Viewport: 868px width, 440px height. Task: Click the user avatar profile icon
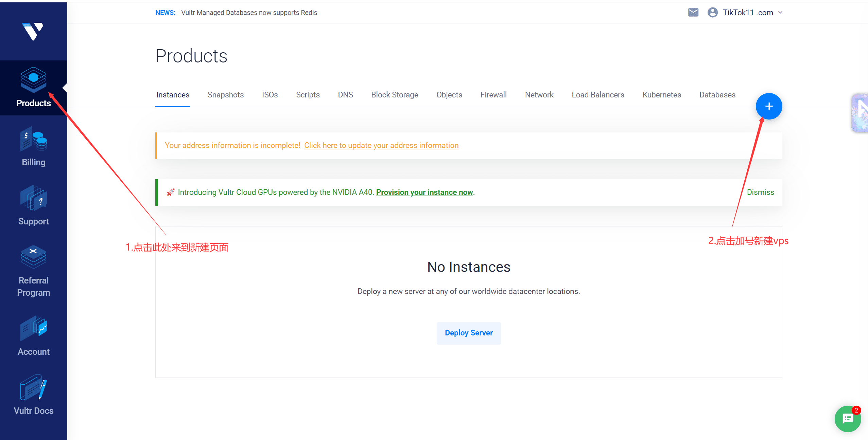[x=712, y=13]
